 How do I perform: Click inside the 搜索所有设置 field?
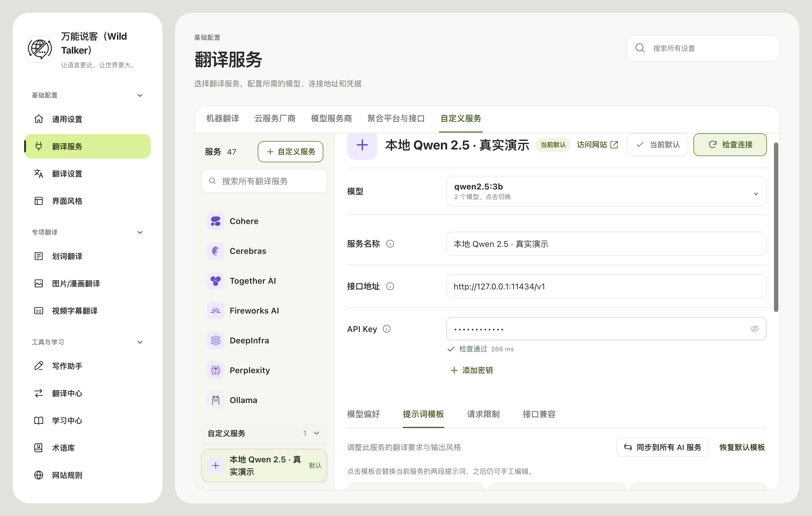[x=703, y=48]
